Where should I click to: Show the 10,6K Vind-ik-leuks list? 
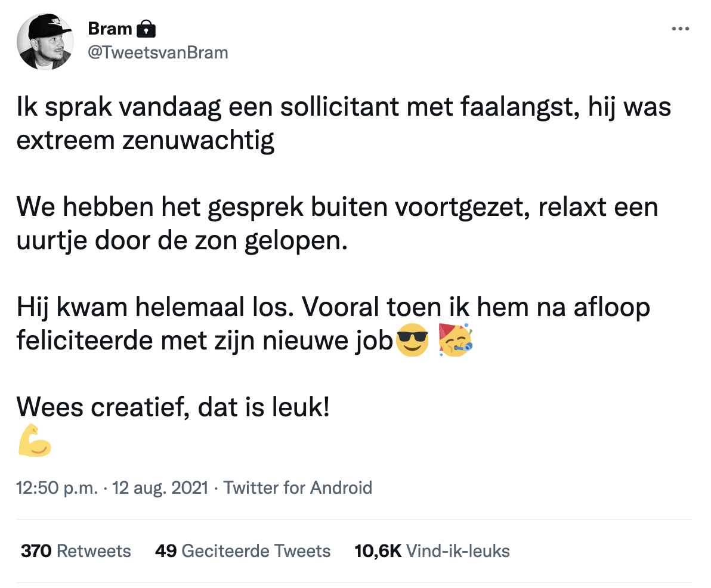click(x=432, y=550)
